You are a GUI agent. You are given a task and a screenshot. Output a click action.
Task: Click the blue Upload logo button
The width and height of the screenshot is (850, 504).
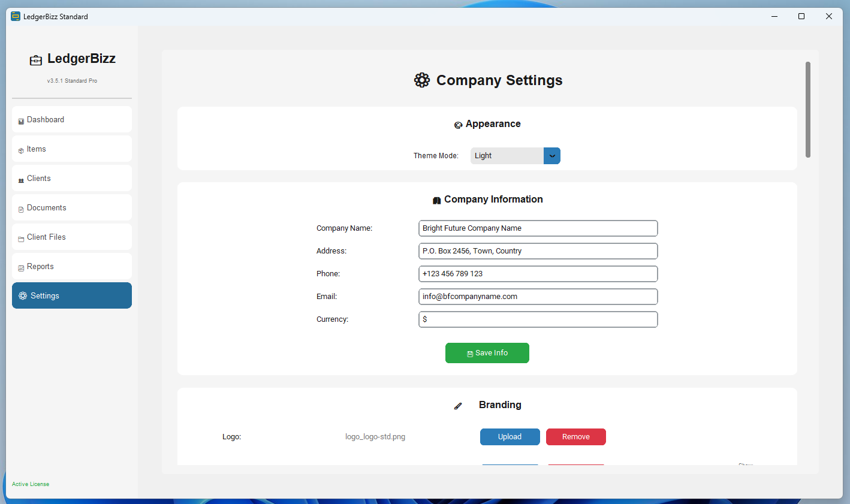coord(510,437)
